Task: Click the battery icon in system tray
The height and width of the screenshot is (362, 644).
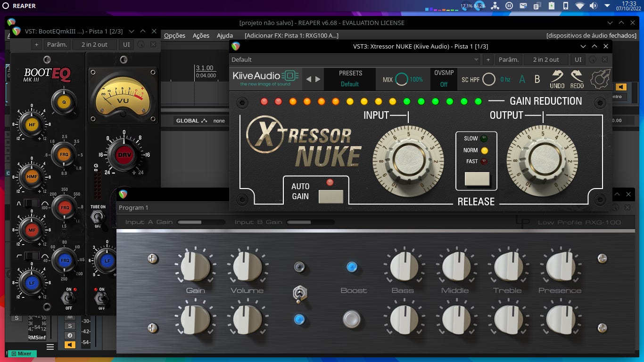Action: click(x=552, y=6)
